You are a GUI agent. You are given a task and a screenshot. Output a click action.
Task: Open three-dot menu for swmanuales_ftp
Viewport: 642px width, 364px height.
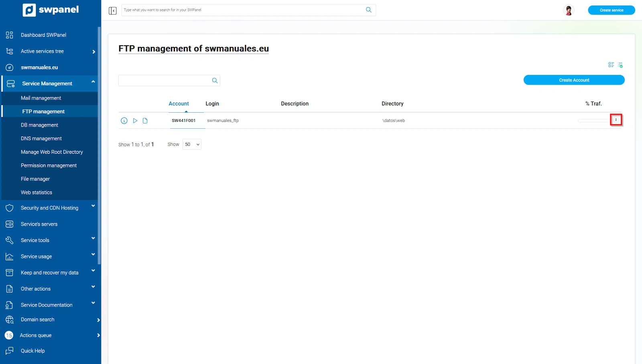coord(616,120)
